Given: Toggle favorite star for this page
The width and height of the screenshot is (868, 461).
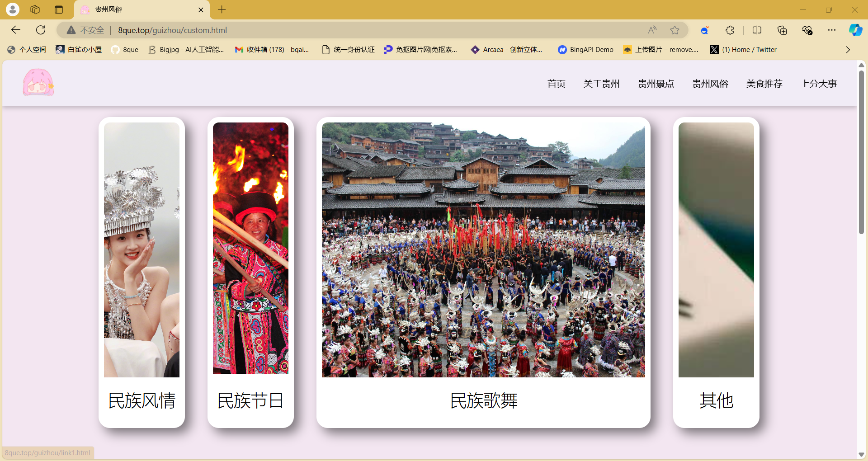Looking at the screenshot, I should (675, 30).
